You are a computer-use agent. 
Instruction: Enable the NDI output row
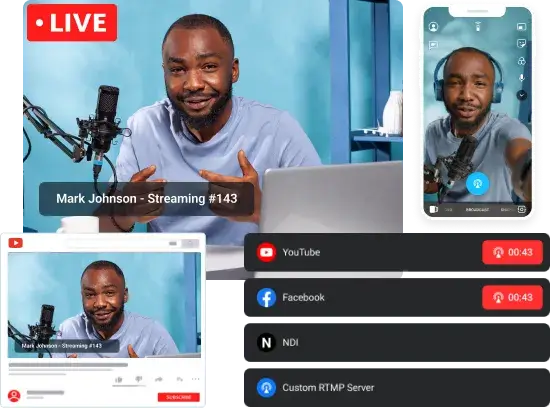click(x=397, y=343)
